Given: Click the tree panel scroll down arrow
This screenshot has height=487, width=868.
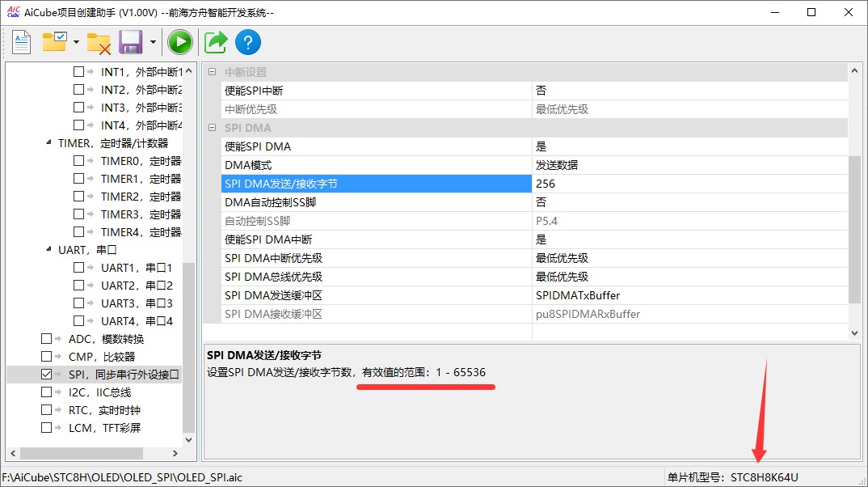Looking at the screenshot, I should (189, 440).
